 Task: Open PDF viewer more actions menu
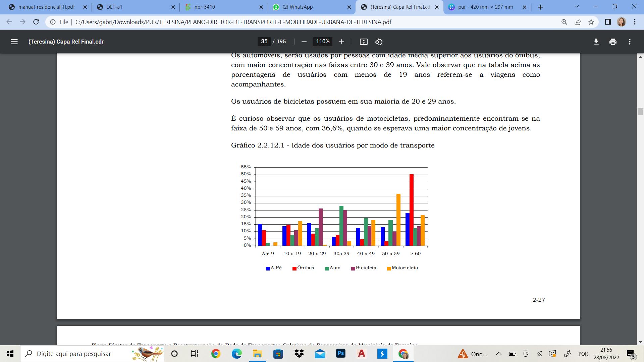[630, 42]
